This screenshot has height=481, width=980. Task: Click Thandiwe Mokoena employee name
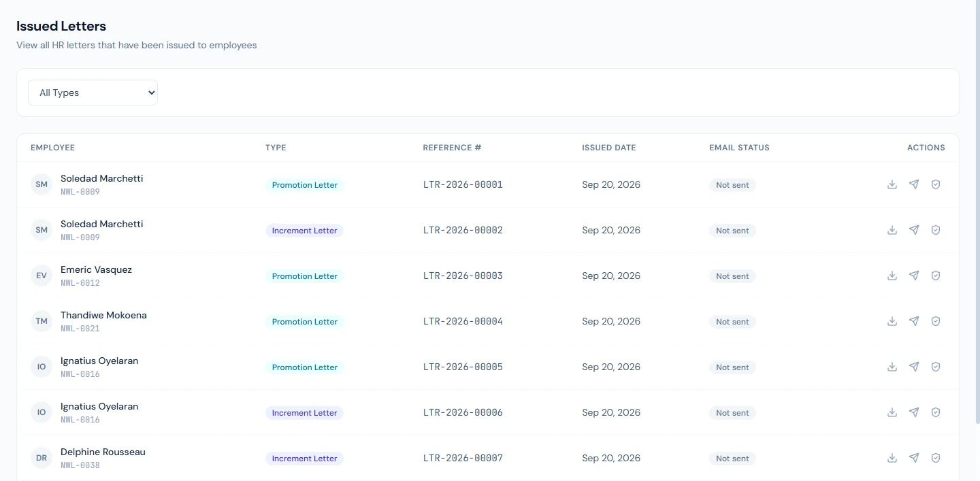(x=103, y=315)
